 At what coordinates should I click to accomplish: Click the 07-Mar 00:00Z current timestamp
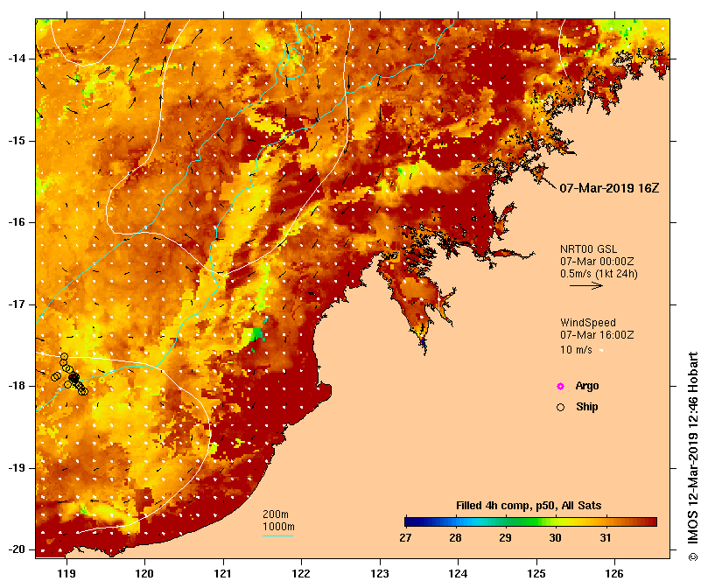point(597,261)
